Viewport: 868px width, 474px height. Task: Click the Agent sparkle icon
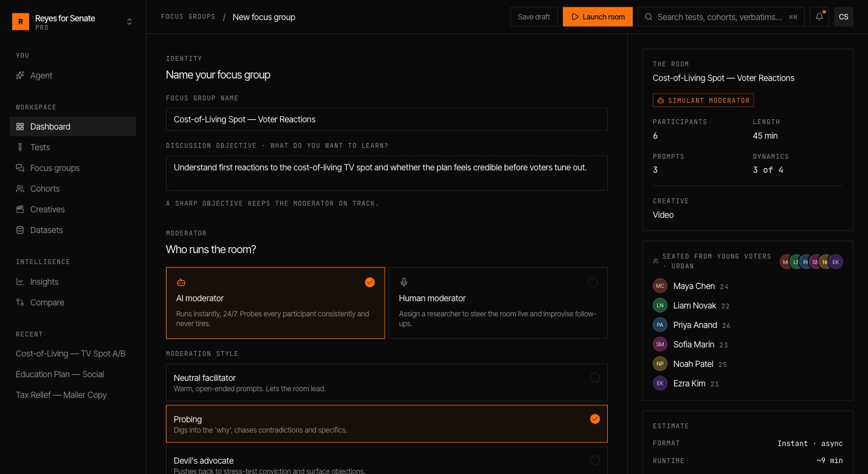20,75
